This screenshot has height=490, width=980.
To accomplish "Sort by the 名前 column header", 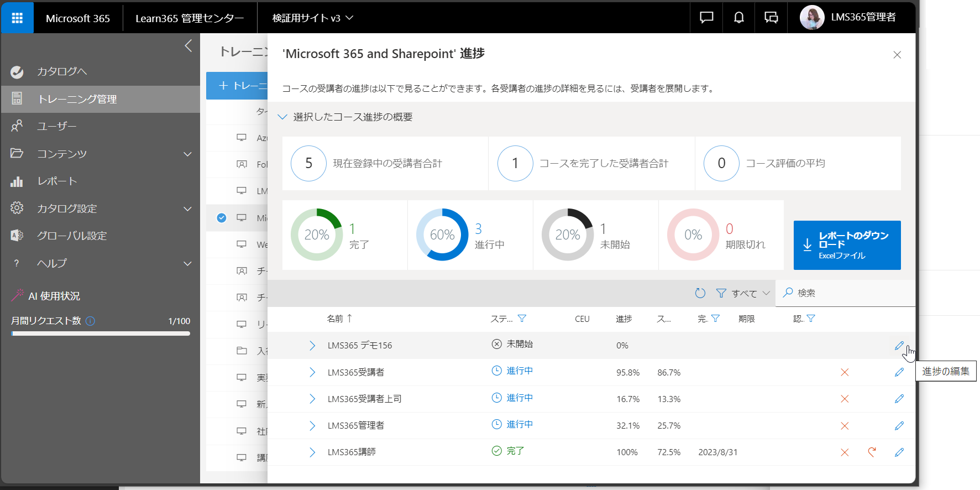I will coord(339,319).
